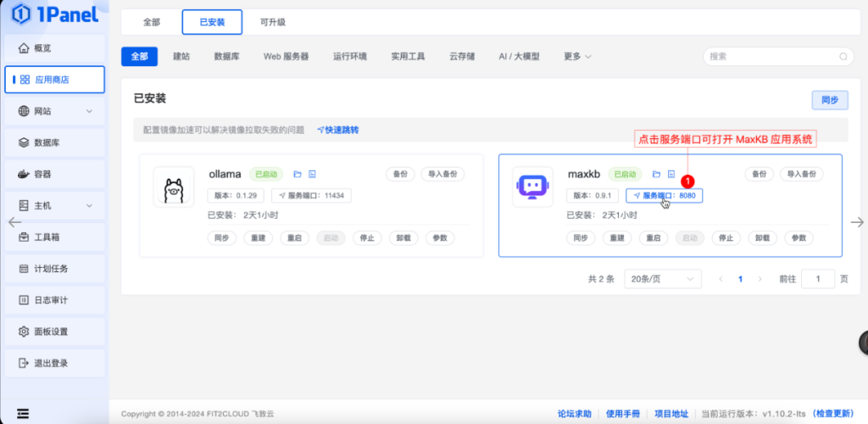Filter apps by 云存储
Screen dimensions: 868x424
(x=462, y=57)
